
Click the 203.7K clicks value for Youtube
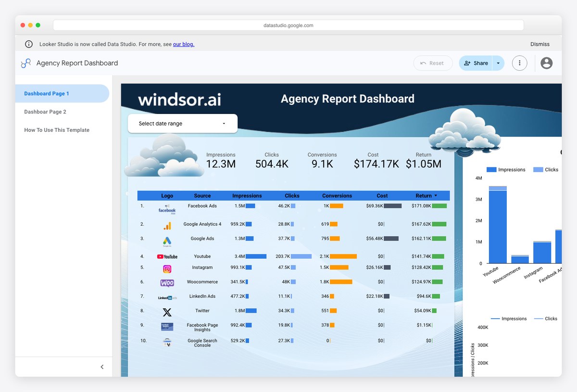click(283, 256)
